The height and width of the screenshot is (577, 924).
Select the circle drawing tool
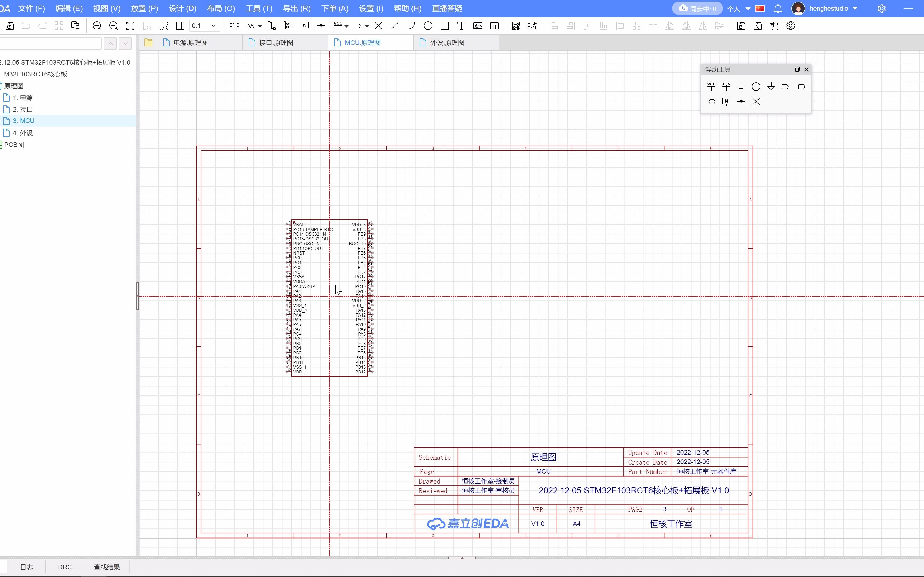point(428,26)
